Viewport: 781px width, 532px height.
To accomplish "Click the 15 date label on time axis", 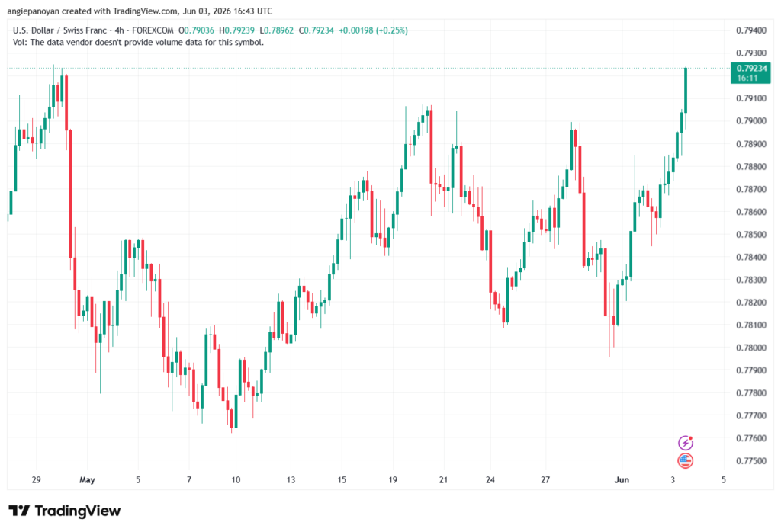I will [x=341, y=479].
